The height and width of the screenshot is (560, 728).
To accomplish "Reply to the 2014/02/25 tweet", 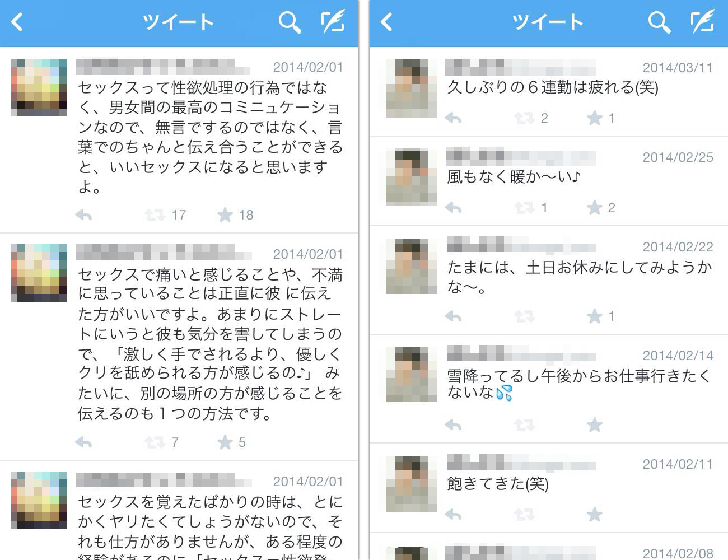I will (453, 208).
